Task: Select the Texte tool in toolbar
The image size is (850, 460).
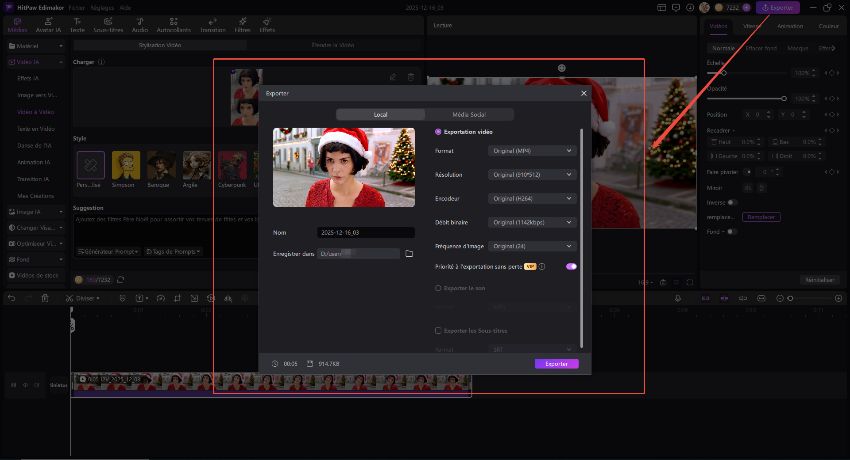Action: 78,25
